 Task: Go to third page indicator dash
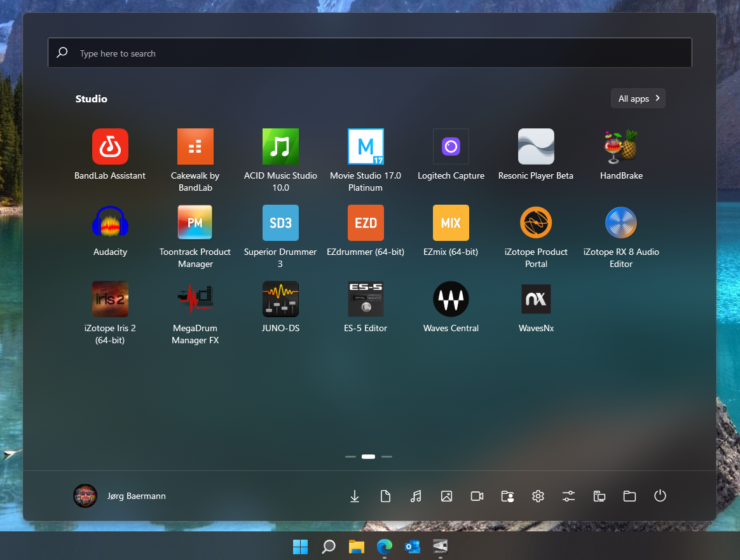(x=387, y=456)
